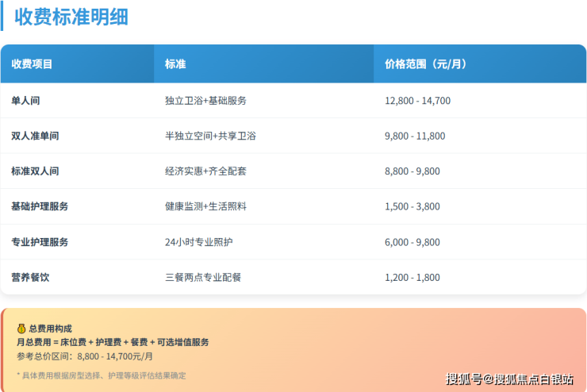
Task: Click the 收费标准明细 heading
Action: click(71, 17)
